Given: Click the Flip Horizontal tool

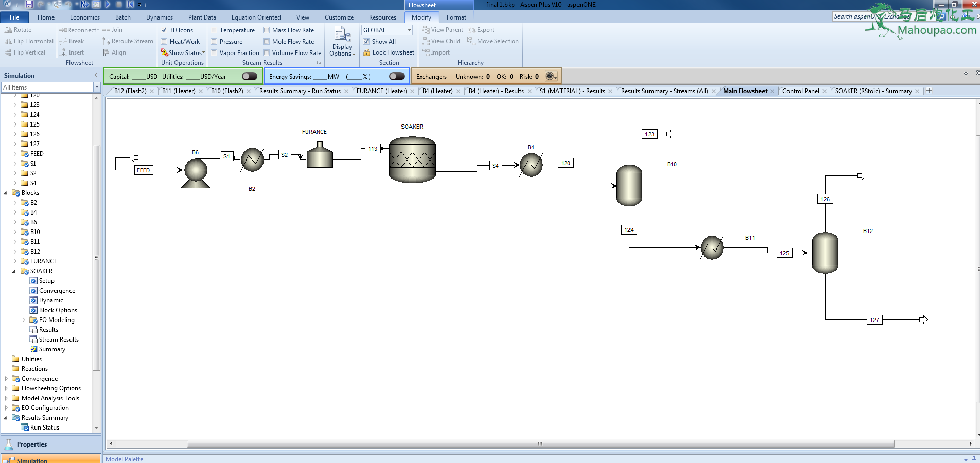Looking at the screenshot, I should (x=29, y=41).
